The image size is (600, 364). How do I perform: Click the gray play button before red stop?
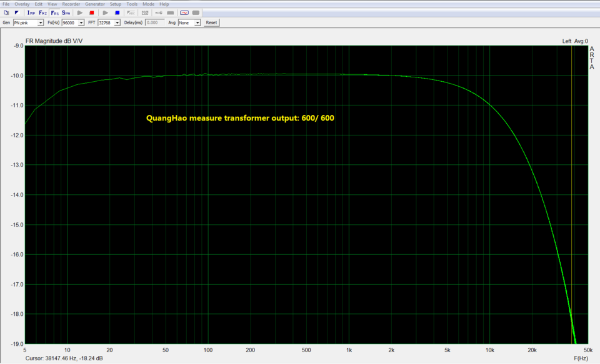pos(80,12)
